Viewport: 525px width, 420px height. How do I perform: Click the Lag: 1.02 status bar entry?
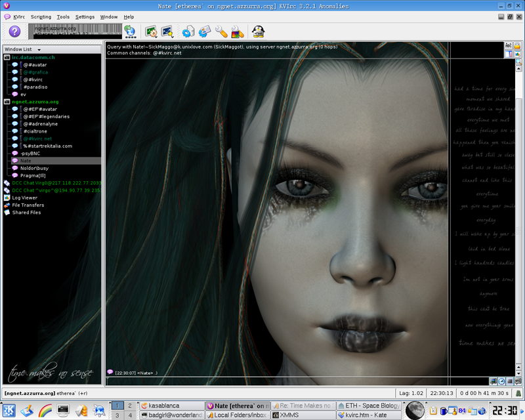411,393
